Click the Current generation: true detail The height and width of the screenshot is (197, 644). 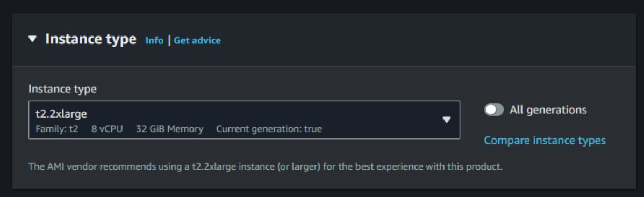(269, 129)
